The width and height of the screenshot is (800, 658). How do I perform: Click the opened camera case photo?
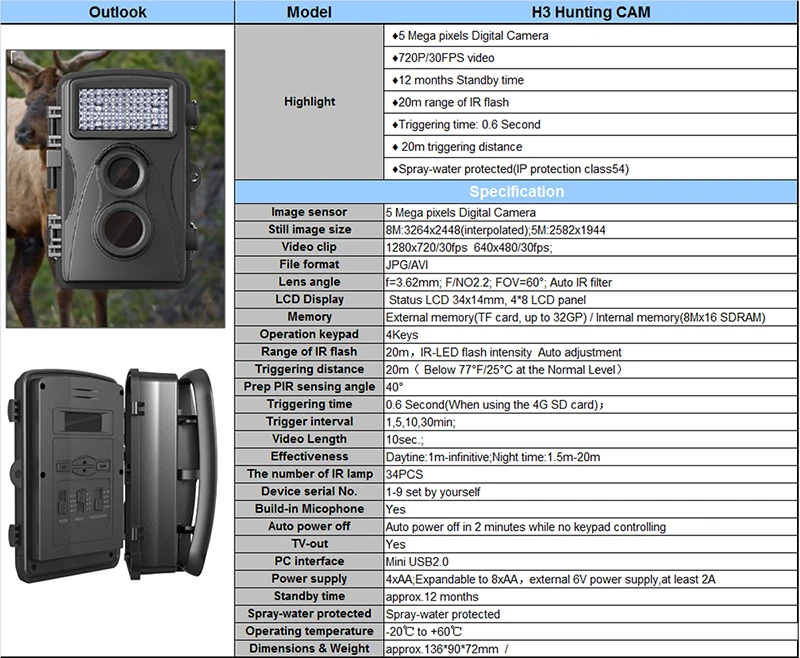[113, 476]
